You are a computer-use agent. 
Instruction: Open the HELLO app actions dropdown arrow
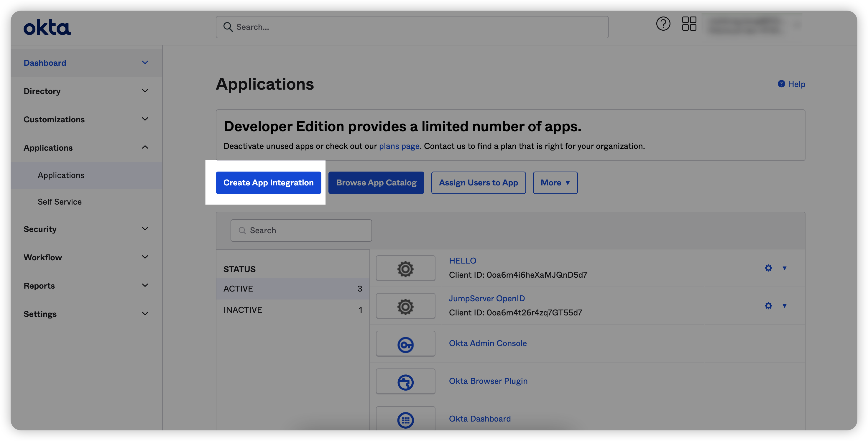tap(785, 268)
